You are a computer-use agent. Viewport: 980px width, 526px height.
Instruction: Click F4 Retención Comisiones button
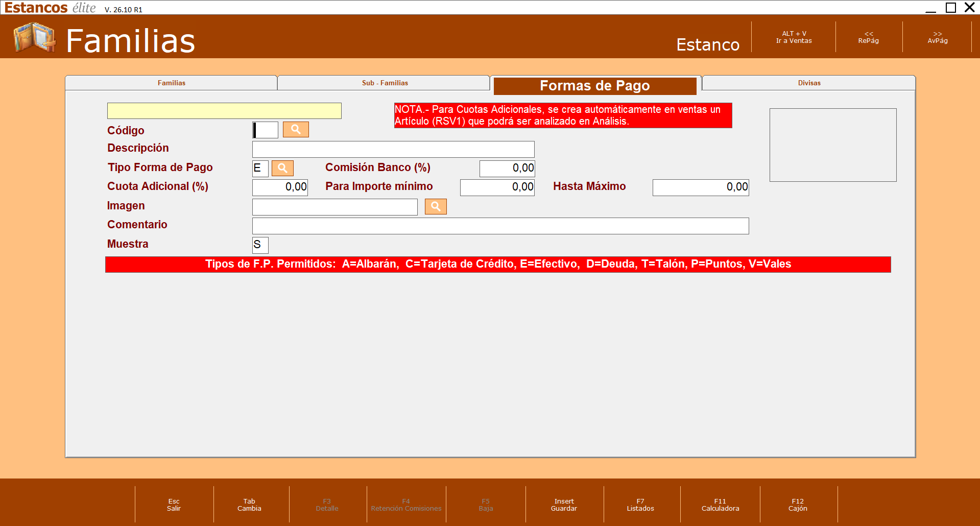[x=406, y=505]
